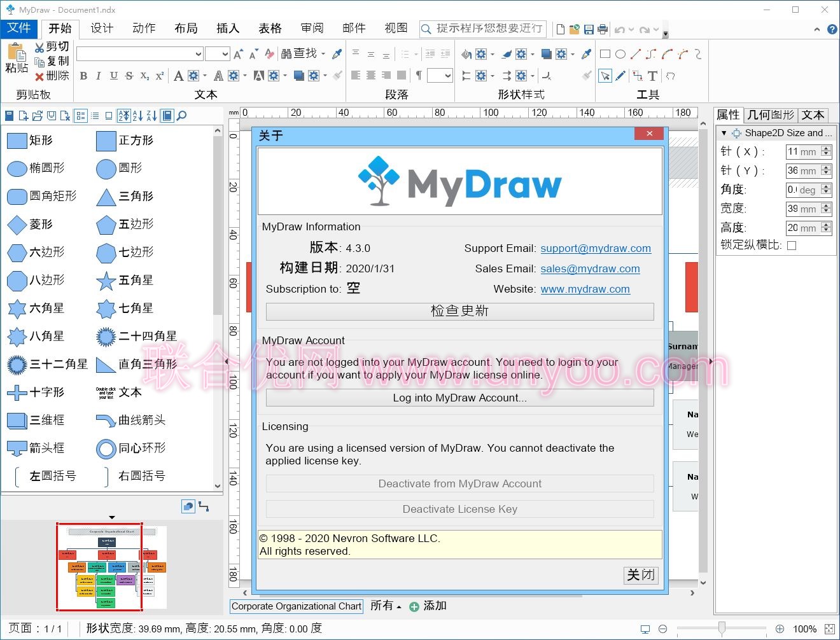Toggle Superscript formatting
840x640 pixels.
160,76
